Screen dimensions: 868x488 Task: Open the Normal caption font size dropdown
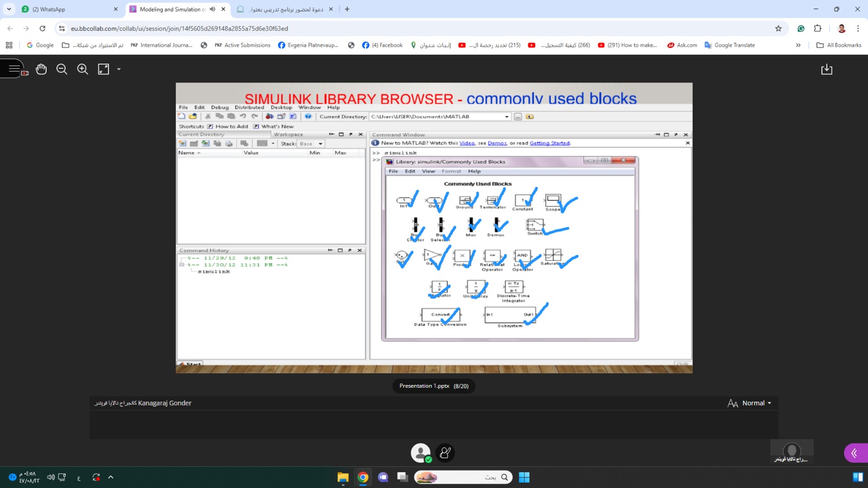750,403
